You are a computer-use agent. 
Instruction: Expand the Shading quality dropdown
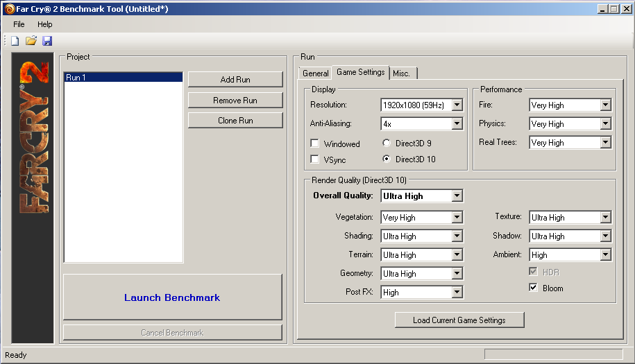421,236
